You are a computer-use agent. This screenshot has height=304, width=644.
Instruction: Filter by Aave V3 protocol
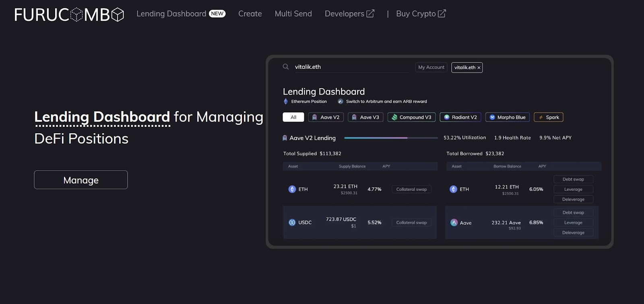point(365,117)
